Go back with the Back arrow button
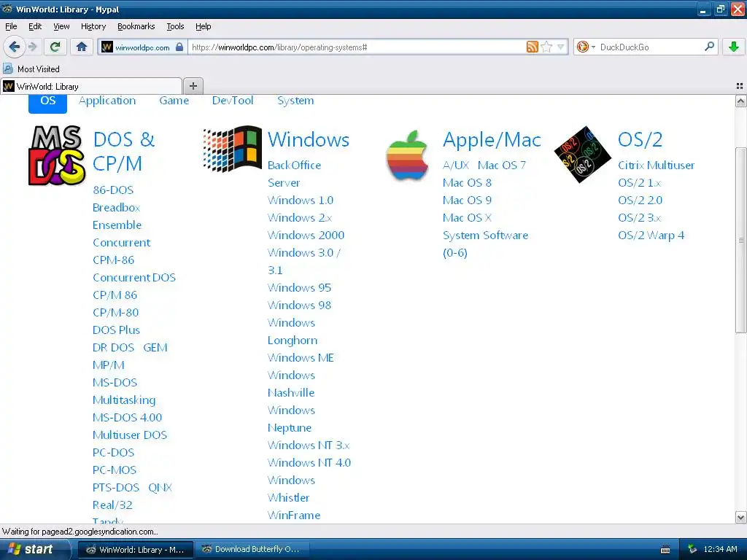This screenshot has width=747, height=560. [x=14, y=47]
